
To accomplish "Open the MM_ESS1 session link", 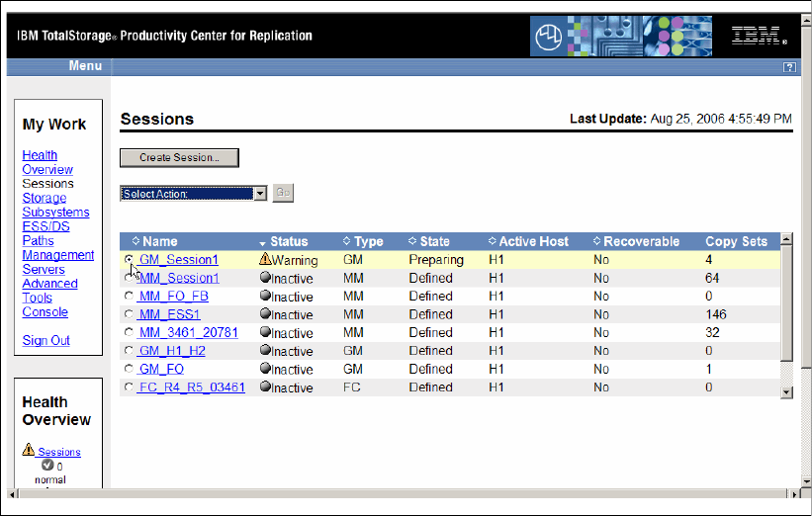I will click(x=169, y=314).
